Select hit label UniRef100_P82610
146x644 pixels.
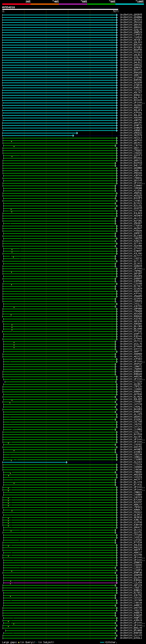131,512
